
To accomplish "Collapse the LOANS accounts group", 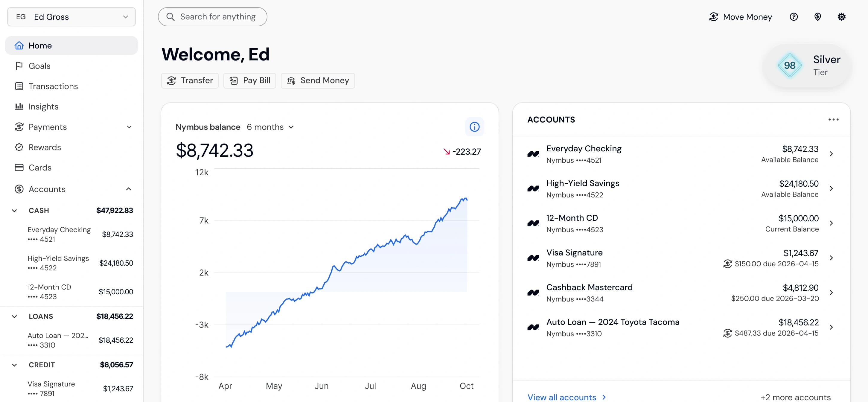I will (14, 316).
